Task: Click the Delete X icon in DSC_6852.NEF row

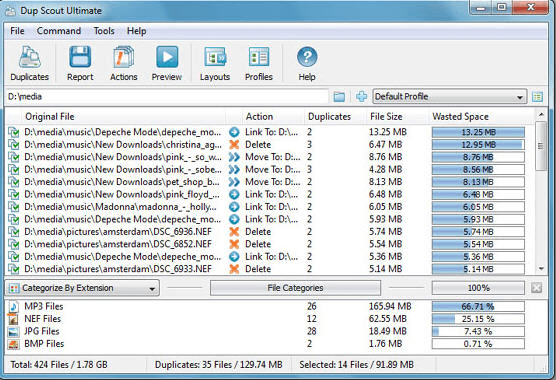Action: point(234,244)
